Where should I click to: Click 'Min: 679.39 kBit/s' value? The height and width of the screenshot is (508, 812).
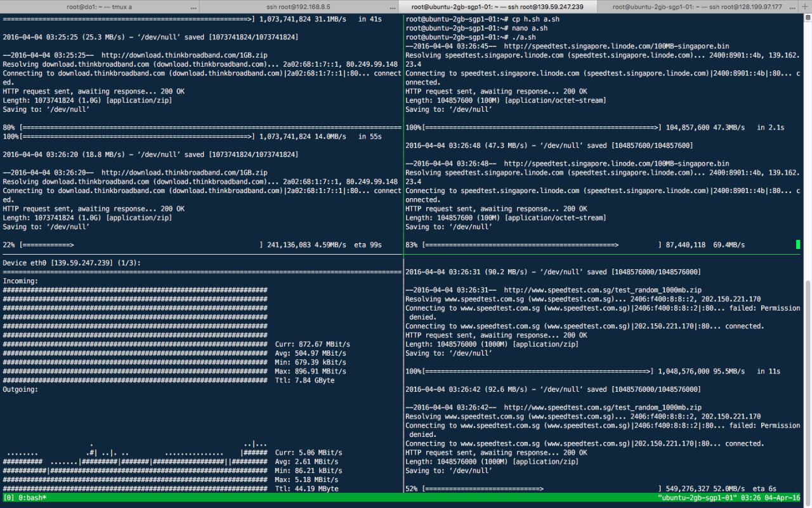311,362
